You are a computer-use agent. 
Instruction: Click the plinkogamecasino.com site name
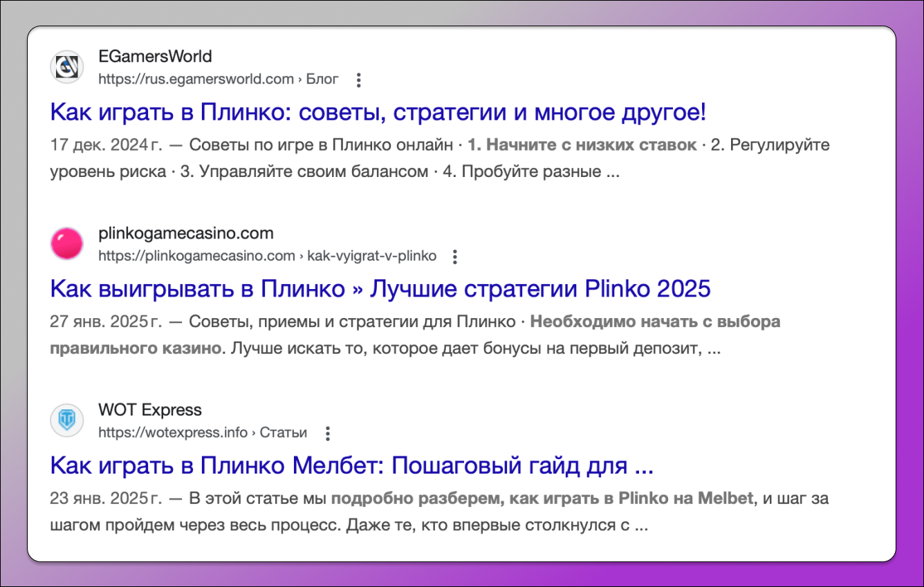click(185, 233)
